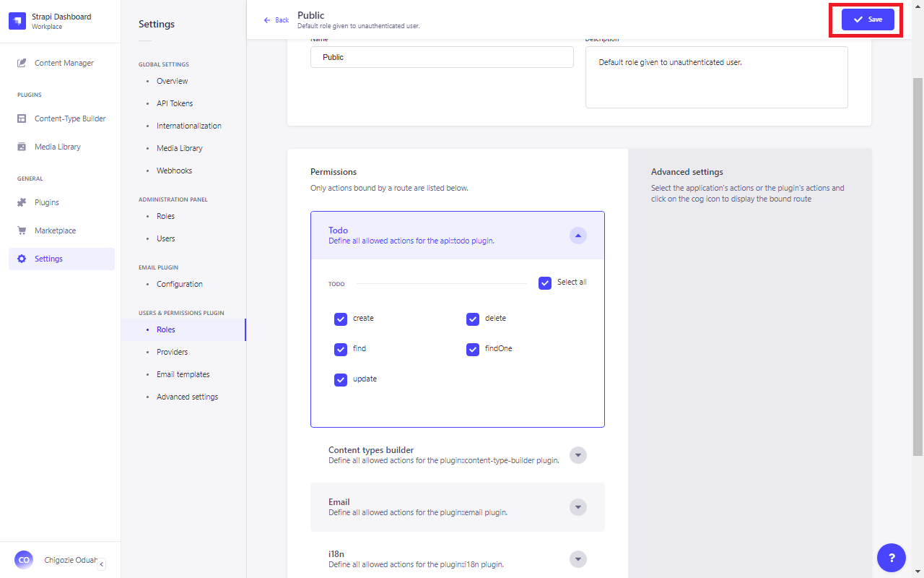The width and height of the screenshot is (924, 578).
Task: Collapse the Todo permissions section
Action: pos(578,236)
